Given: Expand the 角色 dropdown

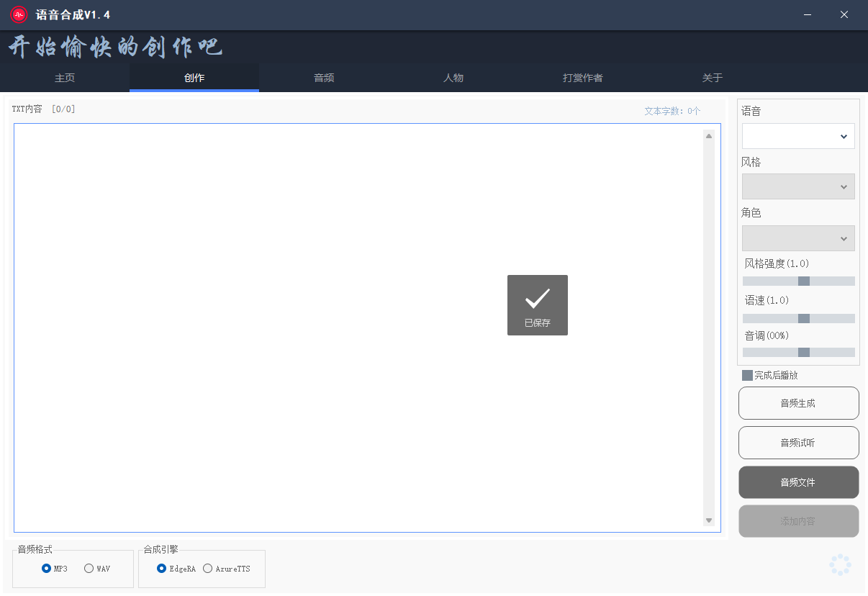Looking at the screenshot, I should pyautogui.click(x=798, y=238).
